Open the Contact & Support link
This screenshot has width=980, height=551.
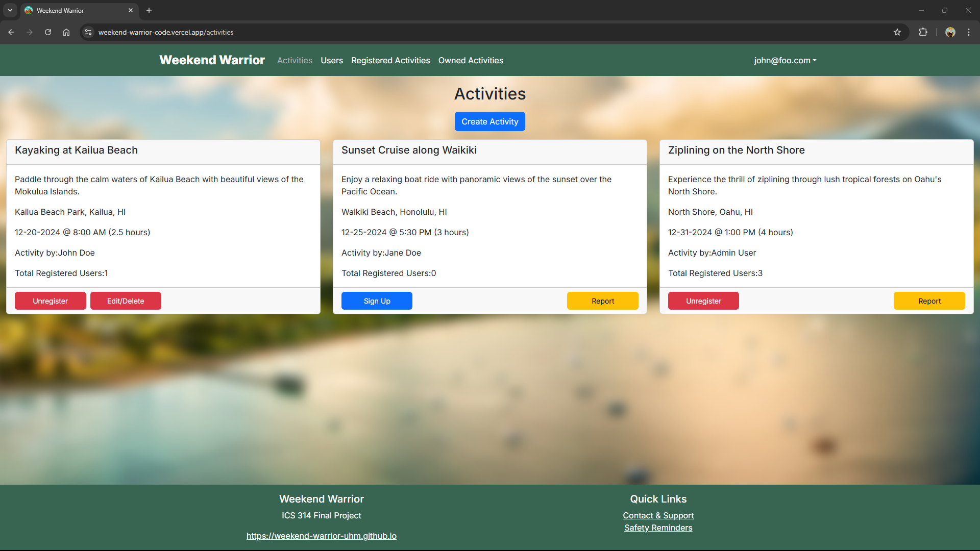658,515
